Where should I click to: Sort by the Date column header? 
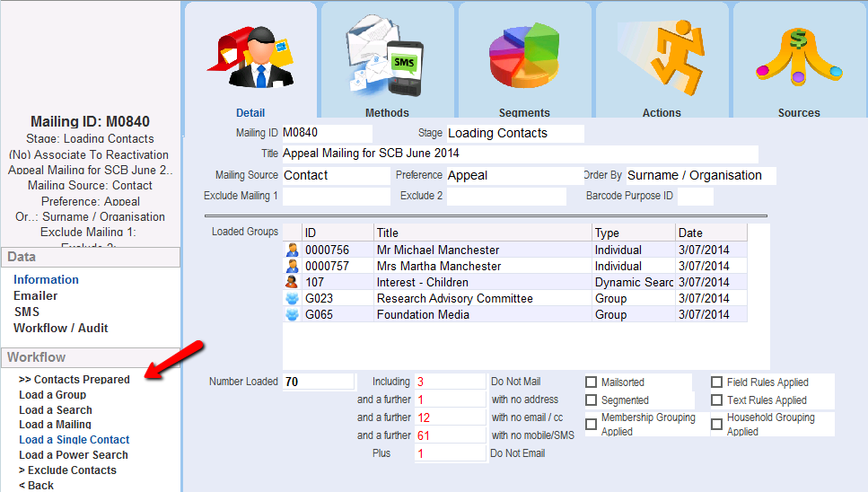[x=711, y=233]
